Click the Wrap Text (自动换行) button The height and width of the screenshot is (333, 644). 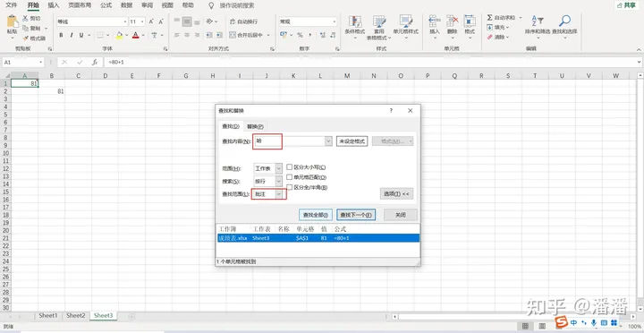click(x=243, y=21)
